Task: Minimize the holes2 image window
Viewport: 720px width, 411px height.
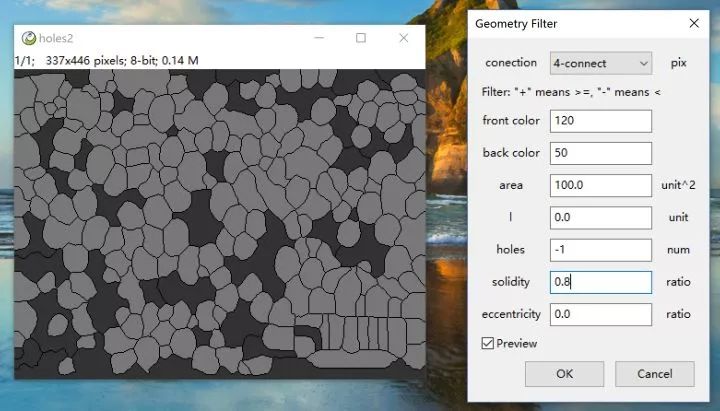Action: tap(319, 38)
